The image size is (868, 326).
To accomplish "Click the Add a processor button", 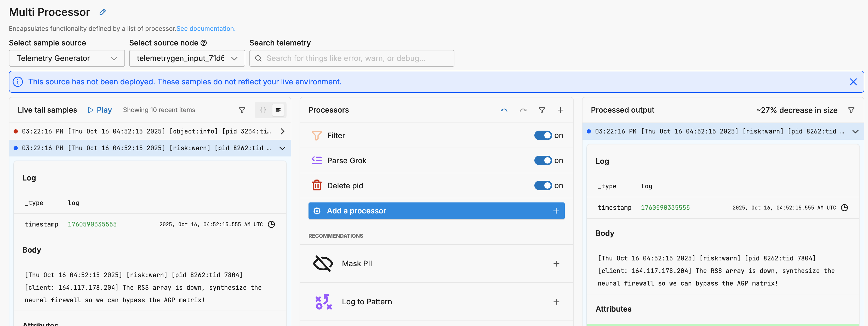I will coord(436,211).
